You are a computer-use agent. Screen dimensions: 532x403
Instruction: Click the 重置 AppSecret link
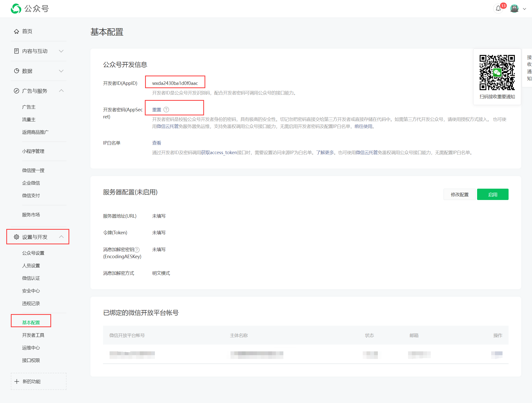tap(157, 110)
